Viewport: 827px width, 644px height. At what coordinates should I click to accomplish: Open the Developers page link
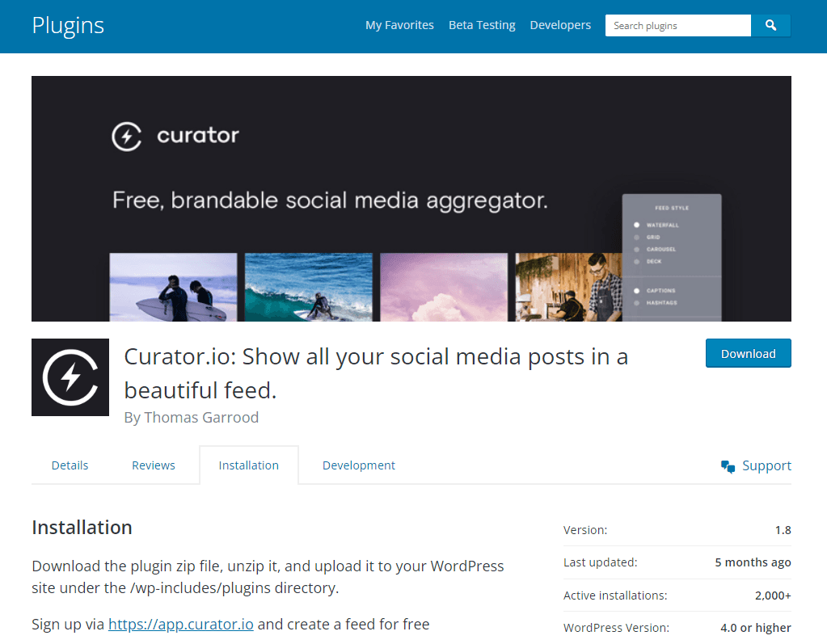coord(560,25)
